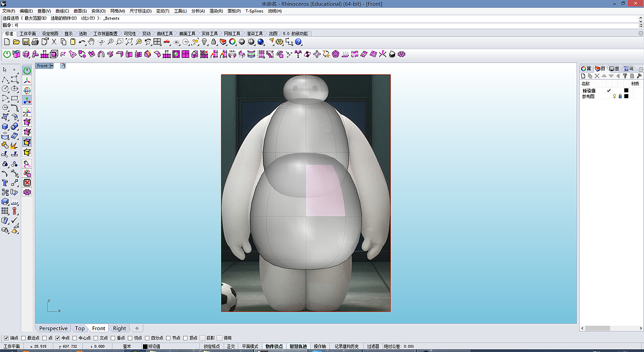Click the Move layer up triangle icon
This screenshot has width=644, height=352.
tap(604, 76)
